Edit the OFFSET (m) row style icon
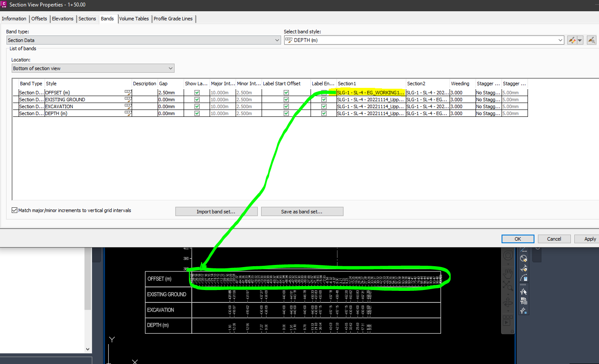The height and width of the screenshot is (364, 599). point(128,92)
